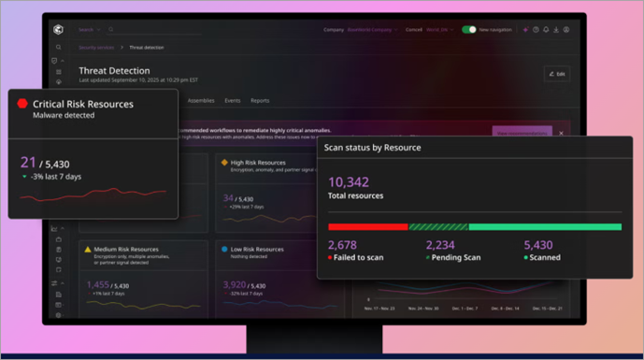The width and height of the screenshot is (644, 360).
Task: Open the Comcell selector dropdown
Action: coord(440,30)
